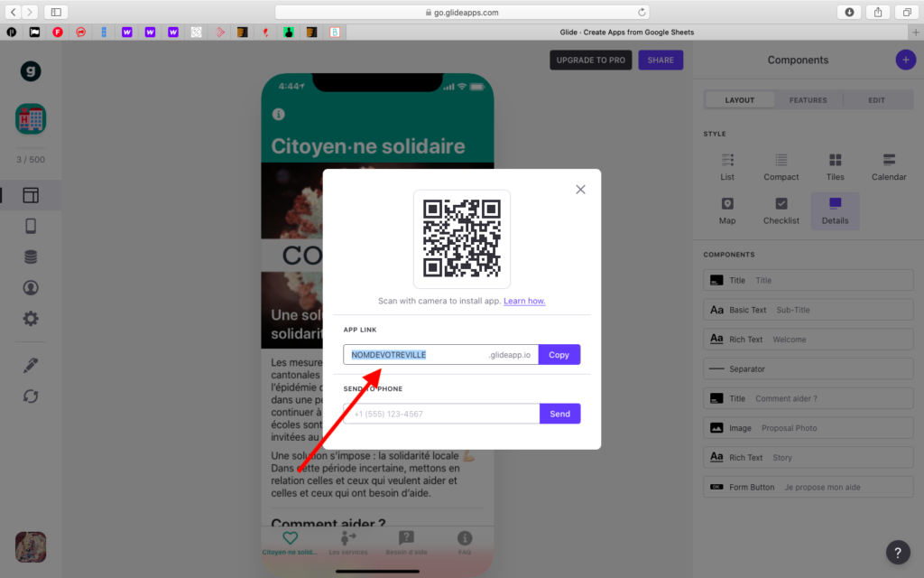Click the QR code image
Image resolution: width=924 pixels, height=578 pixels.
(x=461, y=238)
